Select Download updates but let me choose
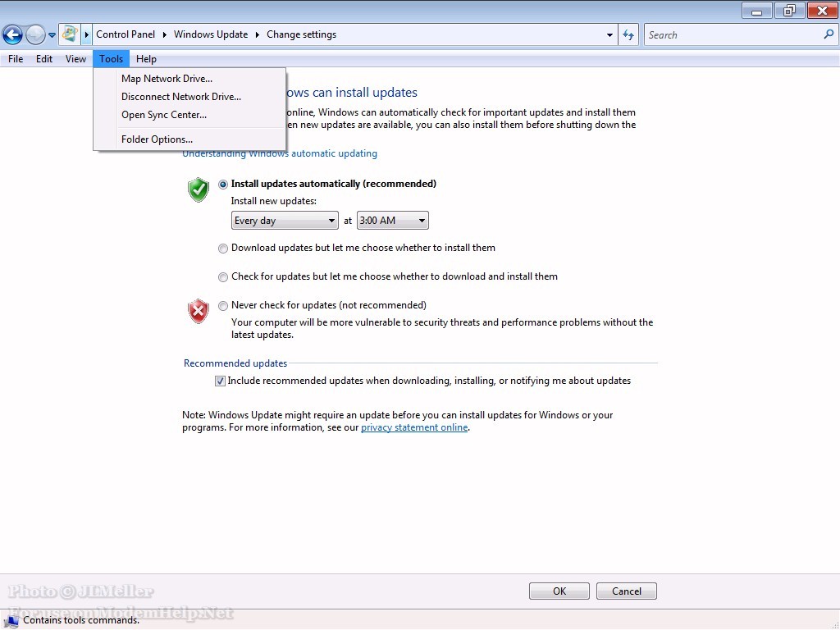This screenshot has height=630, width=840. click(x=223, y=249)
